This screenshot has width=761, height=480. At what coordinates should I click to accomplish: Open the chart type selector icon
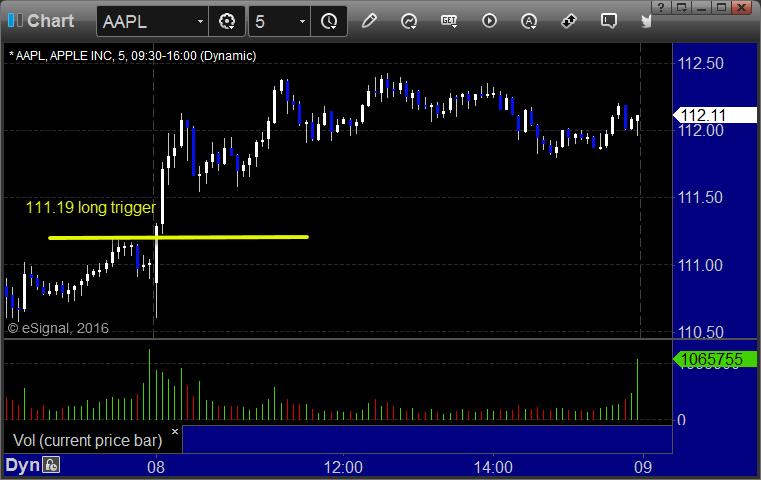click(x=409, y=21)
